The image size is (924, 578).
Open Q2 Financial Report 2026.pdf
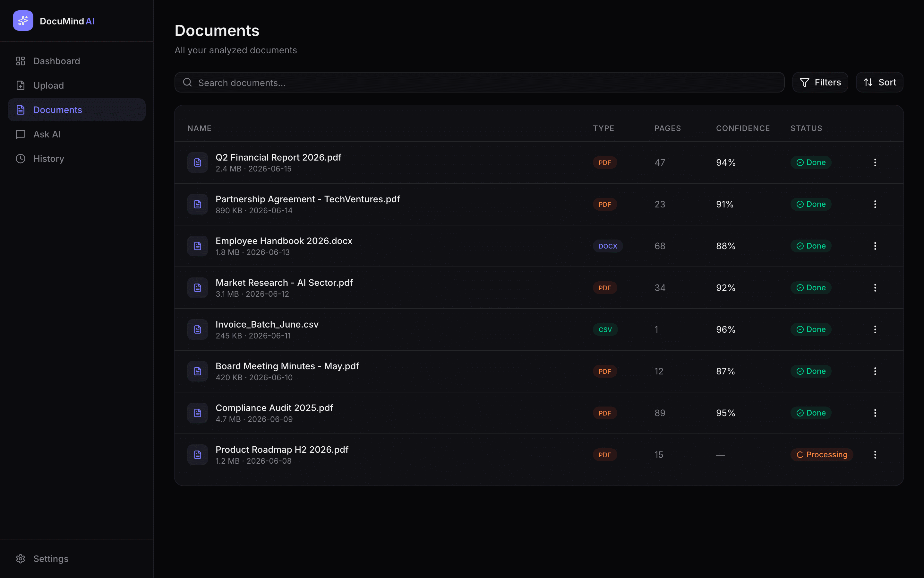(278, 157)
